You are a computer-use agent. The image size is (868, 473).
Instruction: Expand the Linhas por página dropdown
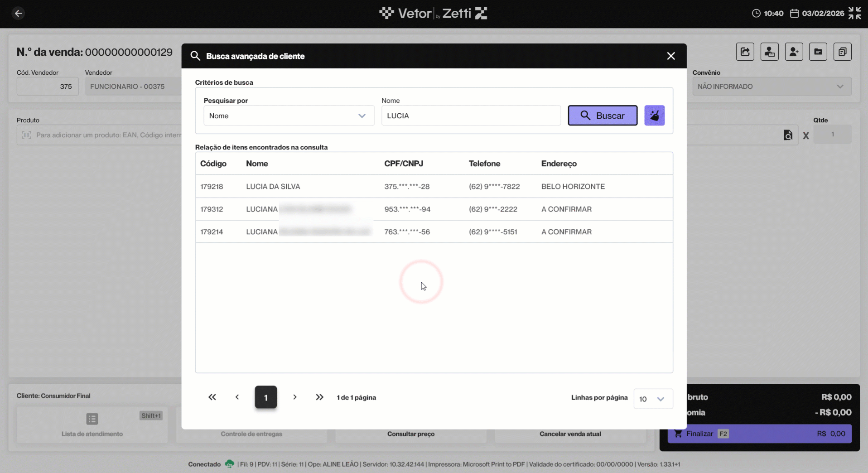(653, 399)
